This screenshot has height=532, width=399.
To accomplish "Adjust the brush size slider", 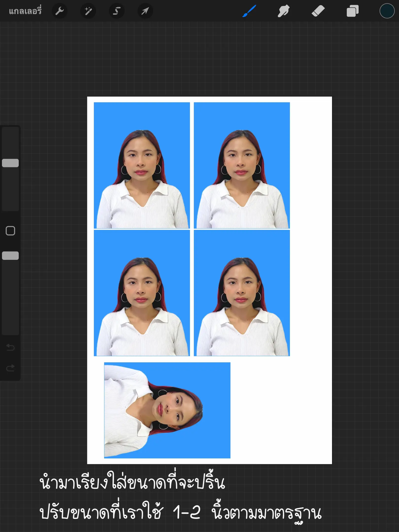I will [10, 163].
